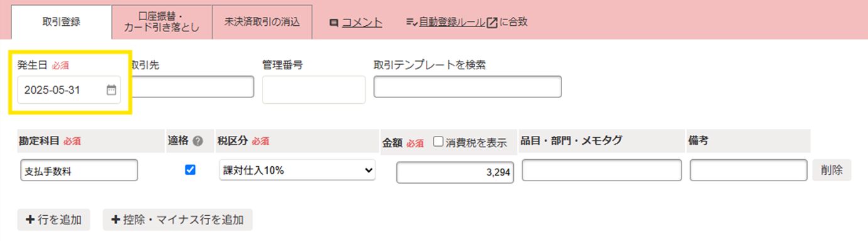The height and width of the screenshot is (241, 868).
Task: Open the 税区分 dropdown 課対仕入10%
Action: [297, 170]
